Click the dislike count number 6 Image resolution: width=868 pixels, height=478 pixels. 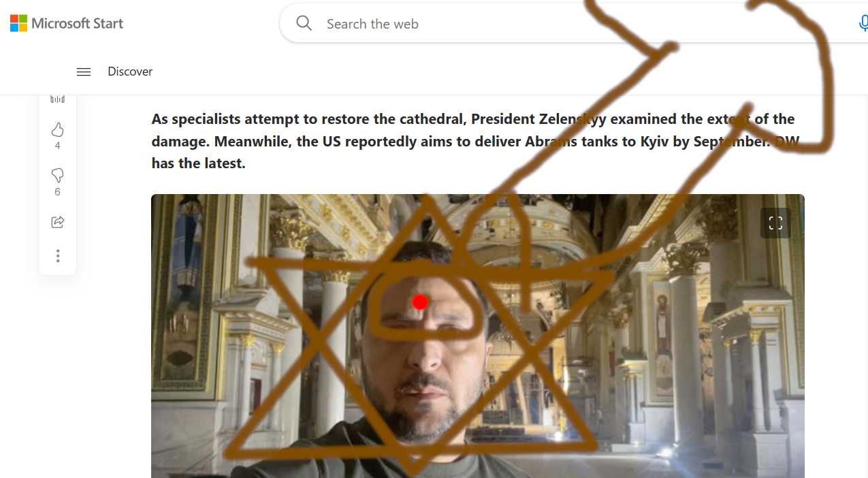click(x=58, y=192)
